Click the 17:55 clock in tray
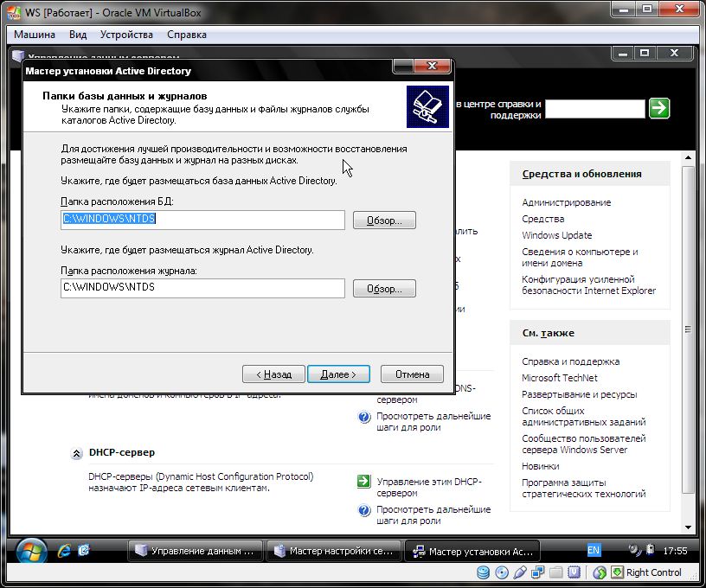706x588 pixels. (x=675, y=550)
